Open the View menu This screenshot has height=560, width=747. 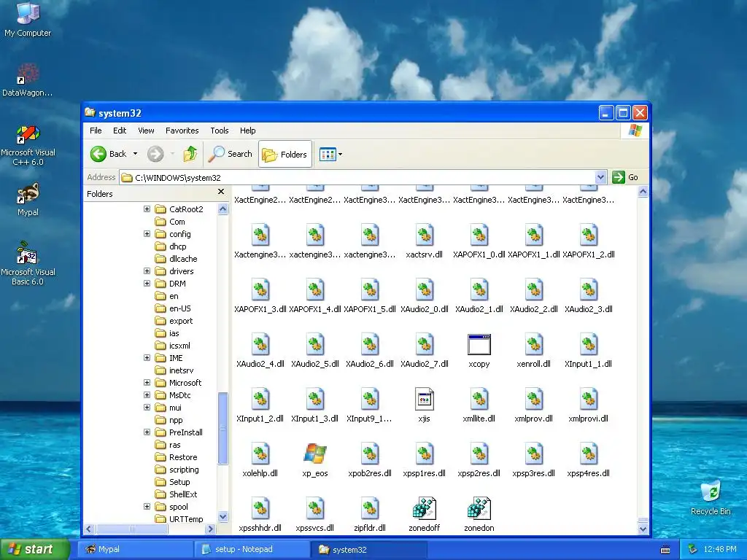(146, 131)
